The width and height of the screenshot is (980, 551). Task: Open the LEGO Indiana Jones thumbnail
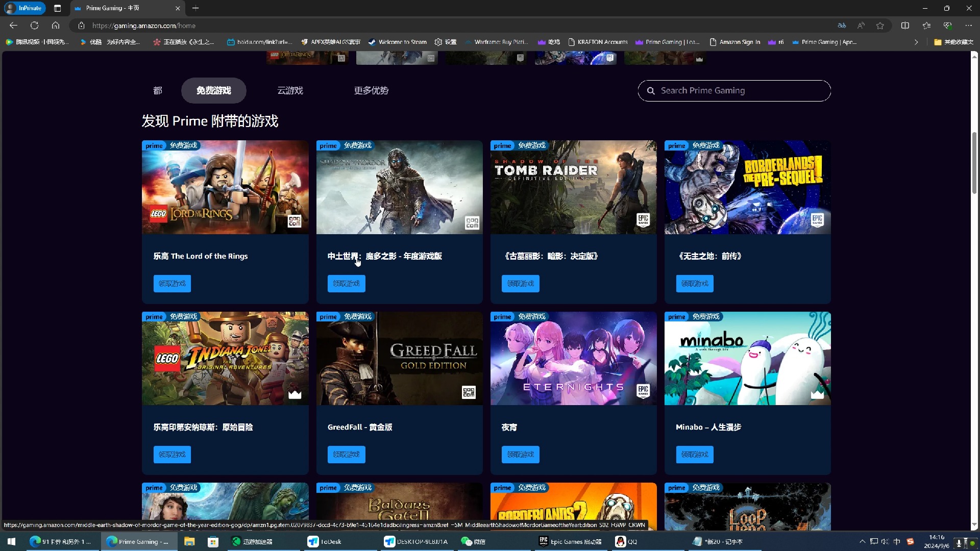click(x=225, y=359)
